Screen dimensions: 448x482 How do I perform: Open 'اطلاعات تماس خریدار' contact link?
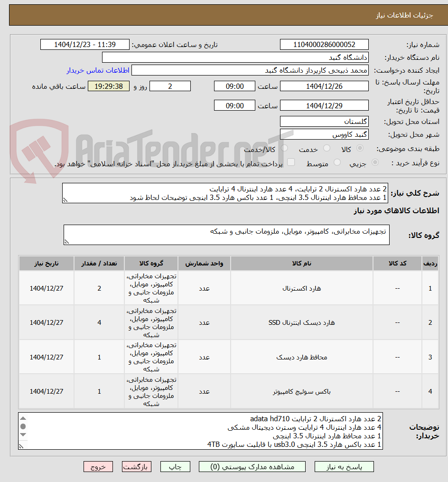tap(98, 70)
